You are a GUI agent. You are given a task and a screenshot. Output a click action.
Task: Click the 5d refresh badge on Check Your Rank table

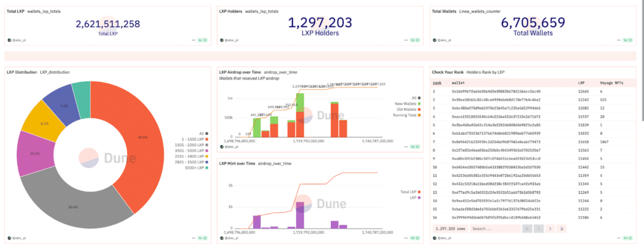[628, 238]
